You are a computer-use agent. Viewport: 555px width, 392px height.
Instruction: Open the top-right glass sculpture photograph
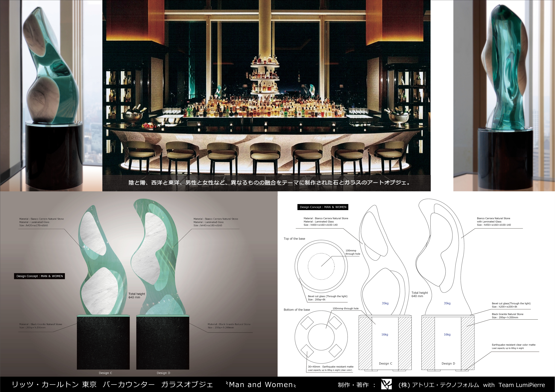pos(504,96)
